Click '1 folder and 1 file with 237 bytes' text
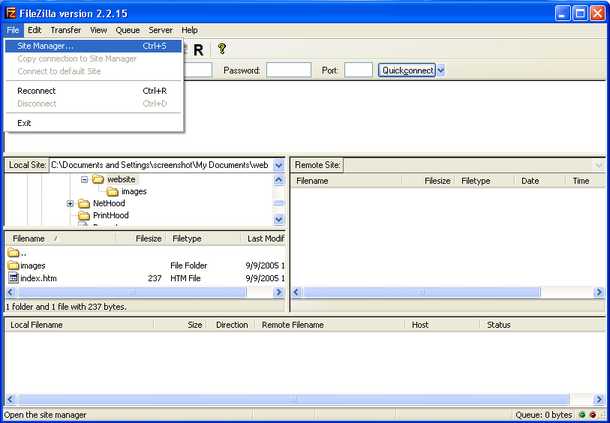This screenshot has width=610, height=423. pos(66,307)
